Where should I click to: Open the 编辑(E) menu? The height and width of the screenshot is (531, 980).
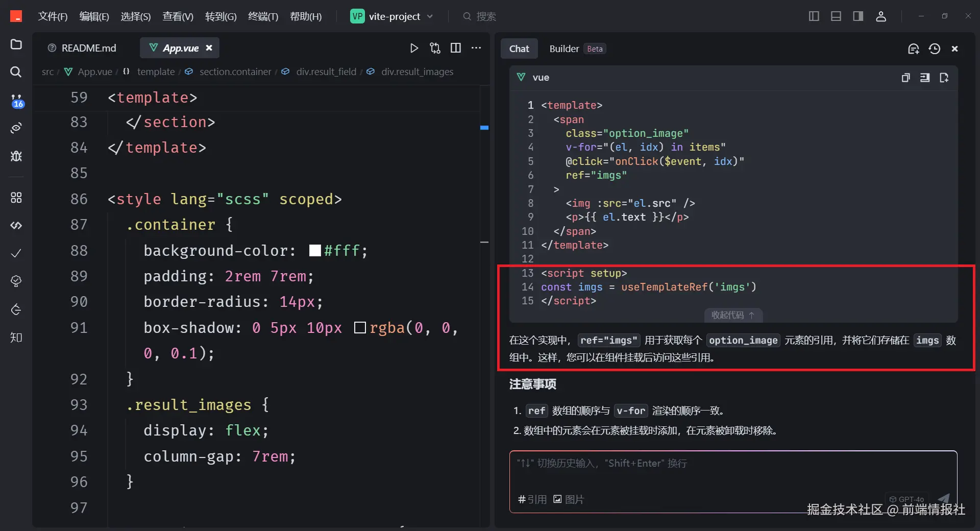click(94, 16)
